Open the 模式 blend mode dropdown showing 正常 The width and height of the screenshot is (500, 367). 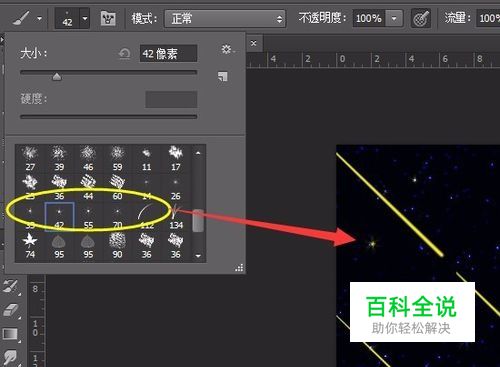(x=225, y=19)
